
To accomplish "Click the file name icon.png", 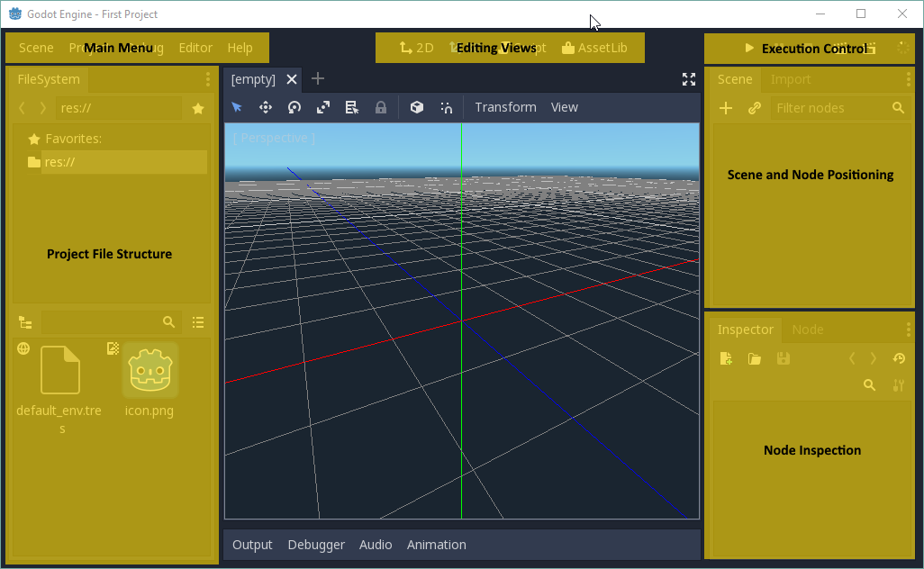I will [x=149, y=411].
